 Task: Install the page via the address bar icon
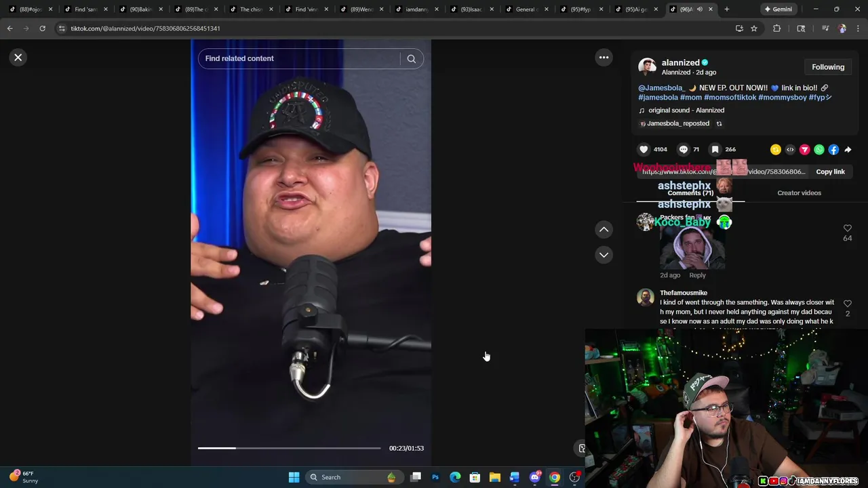click(739, 28)
